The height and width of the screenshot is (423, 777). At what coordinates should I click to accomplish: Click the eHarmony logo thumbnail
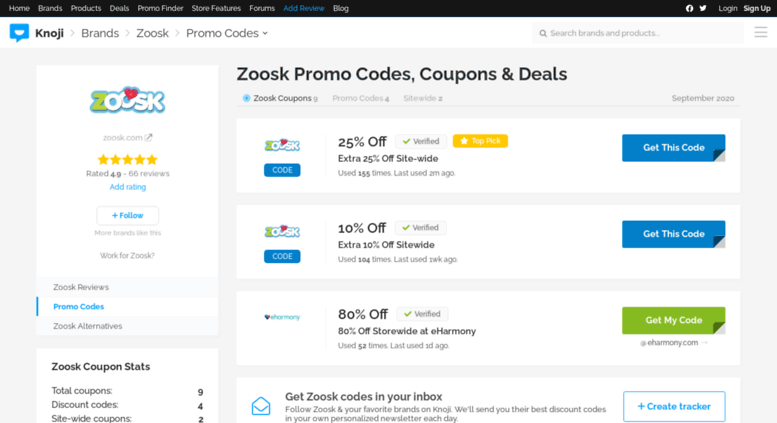282,317
